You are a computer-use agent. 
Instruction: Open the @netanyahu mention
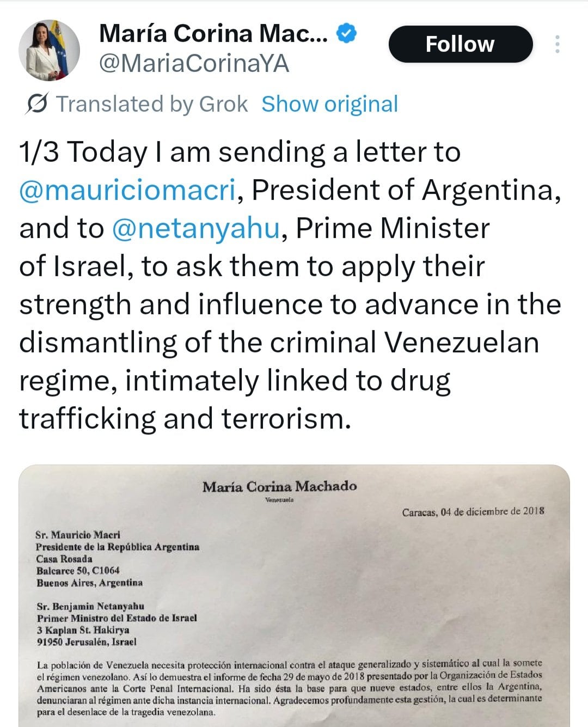[x=196, y=228]
